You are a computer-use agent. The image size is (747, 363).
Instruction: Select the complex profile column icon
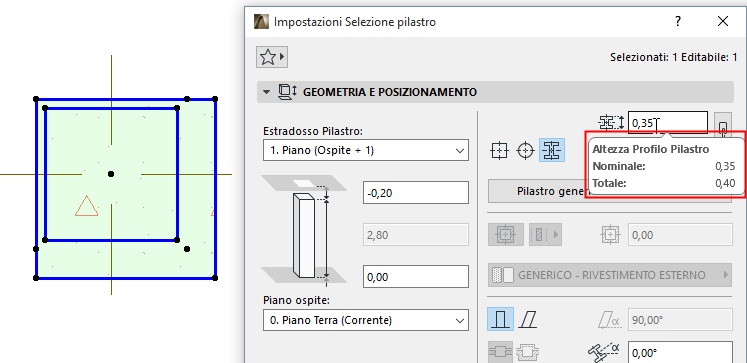(x=552, y=151)
